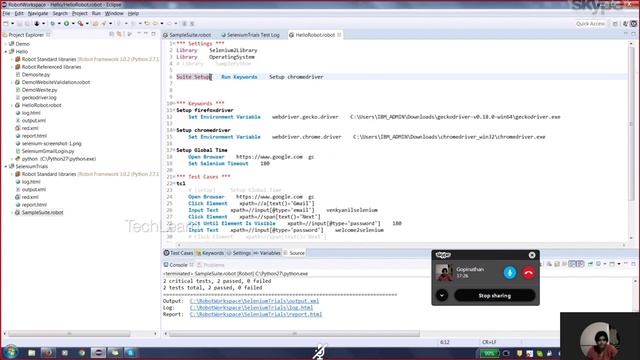Open the Navigate menu
This screenshot has width=640, height=360.
pyautogui.click(x=38, y=13)
